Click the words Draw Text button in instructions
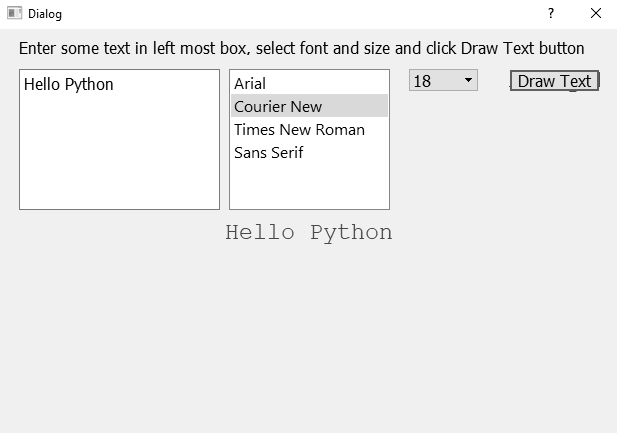The height and width of the screenshot is (433, 617). 523,48
